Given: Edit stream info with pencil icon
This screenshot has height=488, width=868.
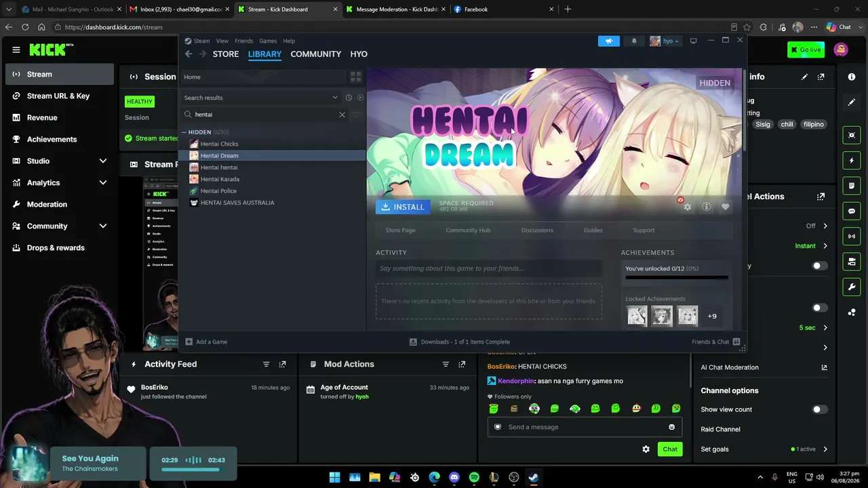Looking at the screenshot, I should pos(804,77).
